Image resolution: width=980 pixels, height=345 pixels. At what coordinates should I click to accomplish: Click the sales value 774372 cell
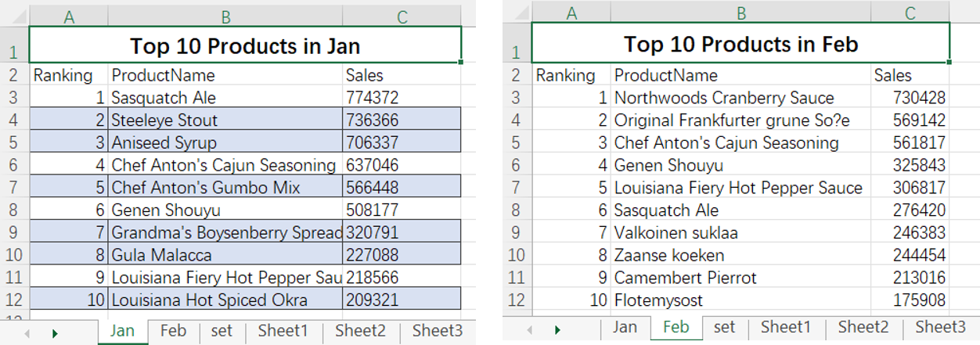point(401,98)
